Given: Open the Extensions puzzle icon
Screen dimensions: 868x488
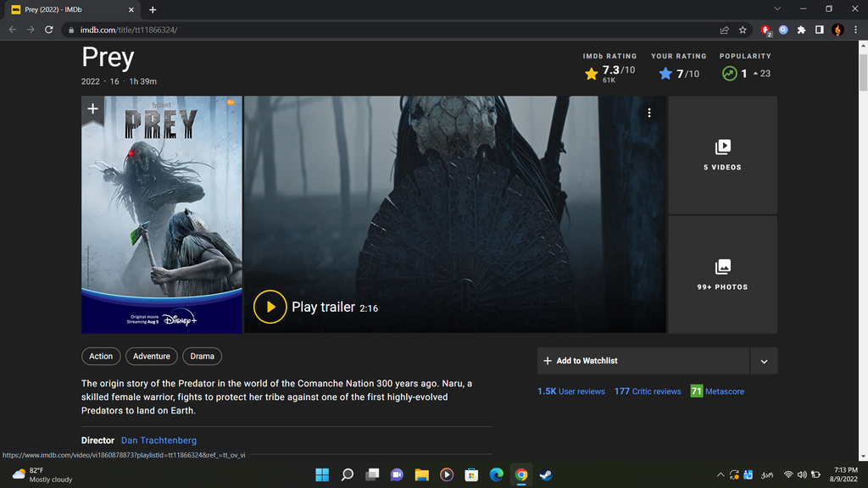Looking at the screenshot, I should pyautogui.click(x=801, y=30).
